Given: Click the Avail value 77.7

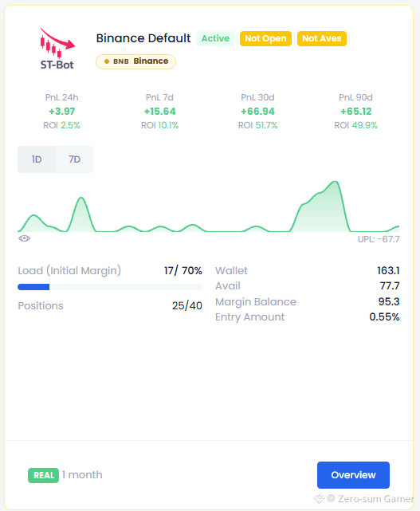Looking at the screenshot, I should coord(390,286).
